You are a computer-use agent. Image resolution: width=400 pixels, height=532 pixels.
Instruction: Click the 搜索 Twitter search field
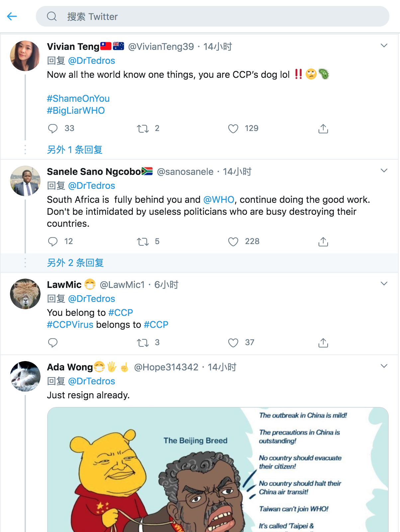click(x=213, y=16)
